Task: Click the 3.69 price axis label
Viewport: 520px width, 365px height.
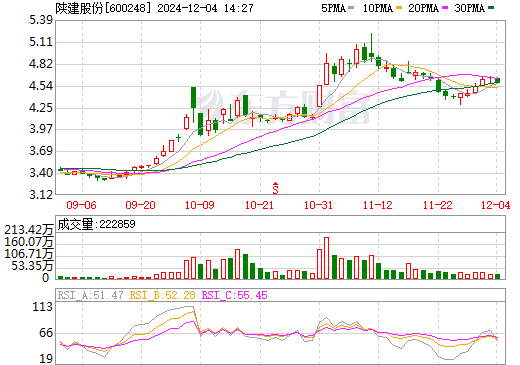Action: coord(41,151)
